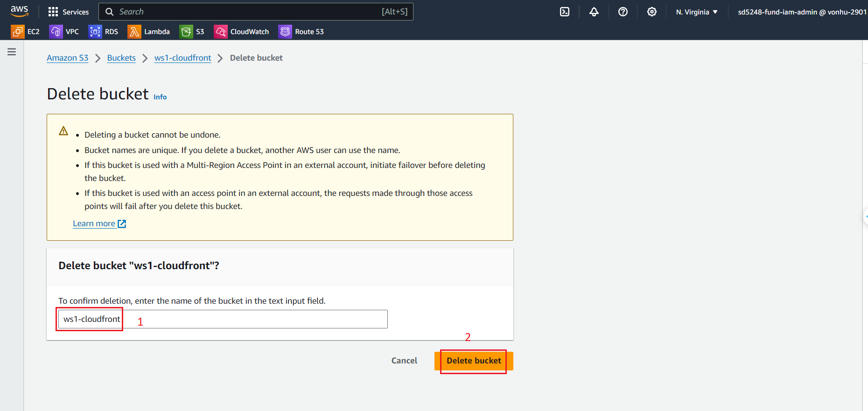Open the notifications bell

pyautogui.click(x=594, y=12)
